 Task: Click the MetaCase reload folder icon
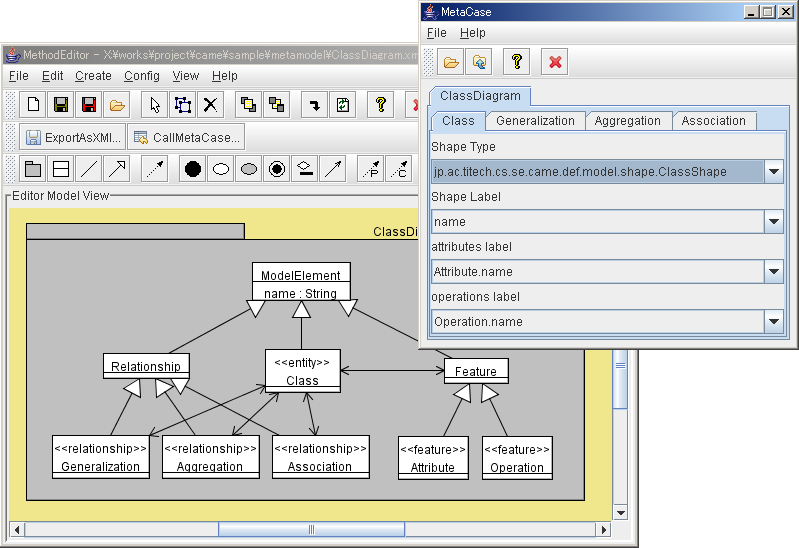479,62
